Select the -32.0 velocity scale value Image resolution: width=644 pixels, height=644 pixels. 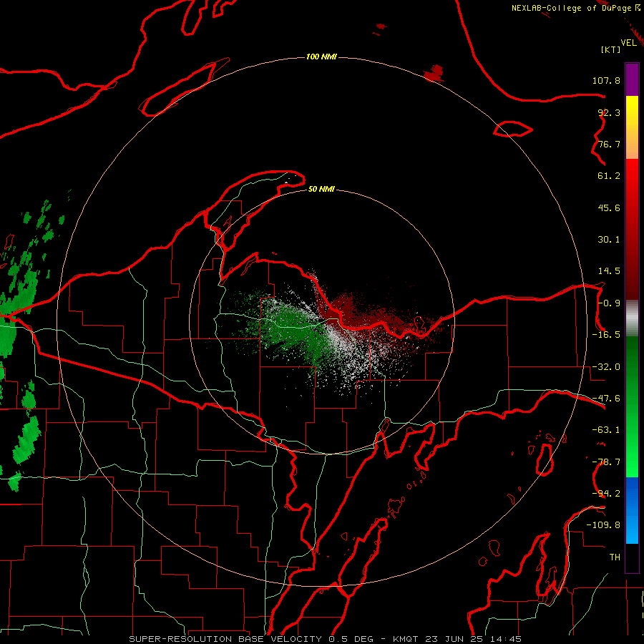click(x=606, y=367)
